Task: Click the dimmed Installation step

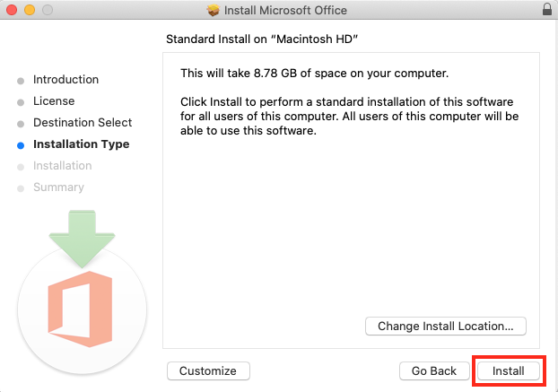Action: pos(62,166)
